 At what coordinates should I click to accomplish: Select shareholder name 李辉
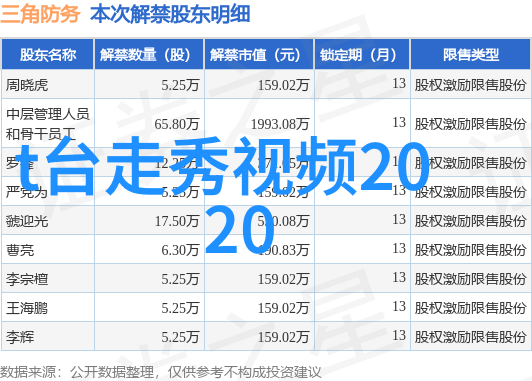[x=20, y=337]
